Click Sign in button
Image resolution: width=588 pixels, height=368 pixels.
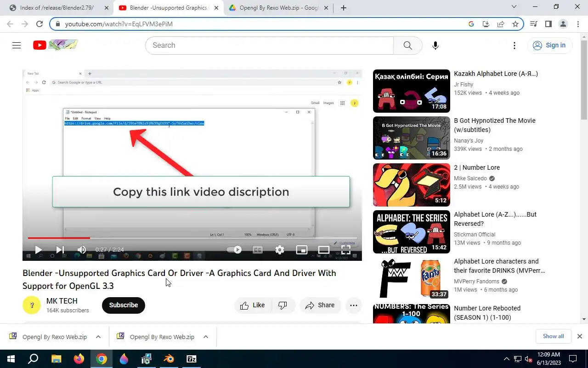[x=549, y=45]
